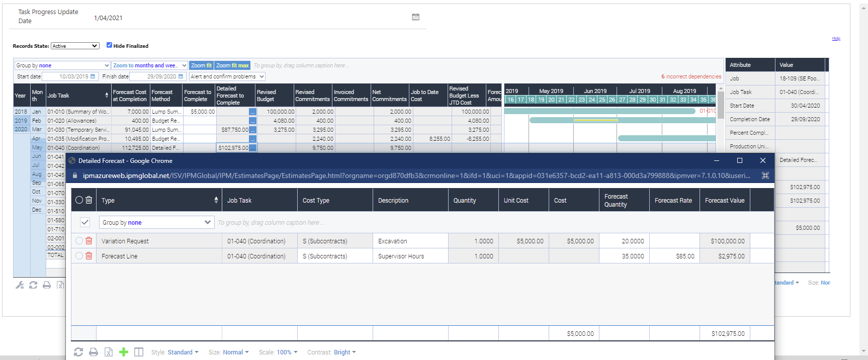Select year 2019 in Year column

[21, 121]
